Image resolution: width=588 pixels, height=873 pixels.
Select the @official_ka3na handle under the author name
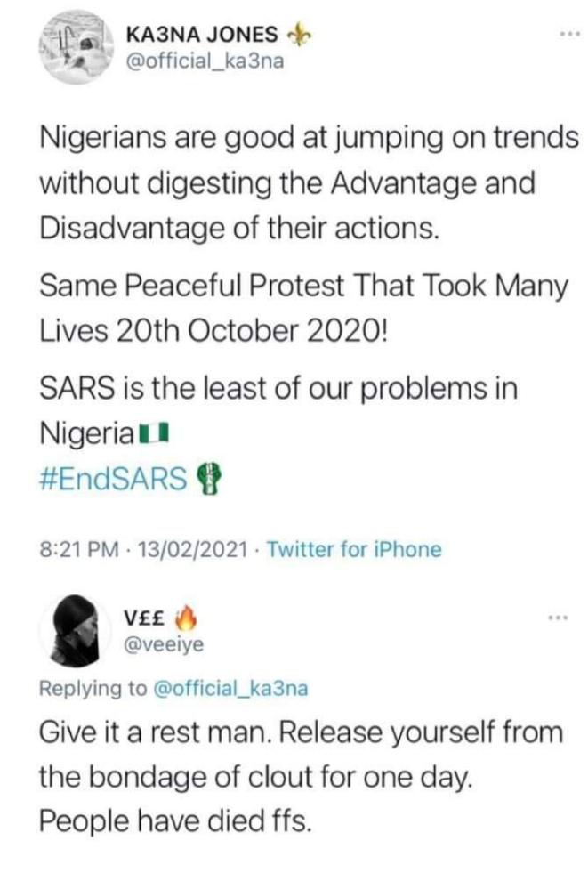pos(206,64)
